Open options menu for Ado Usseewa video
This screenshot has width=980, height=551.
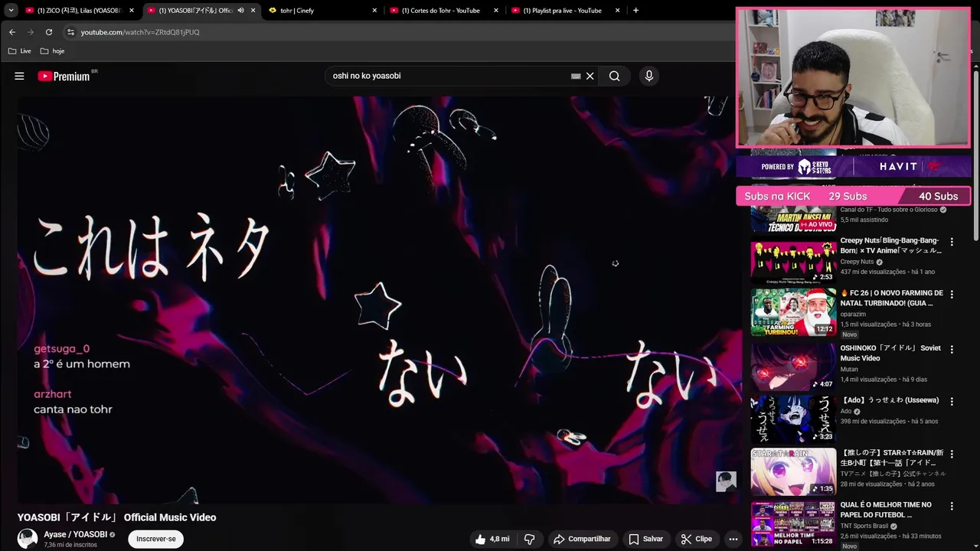952,401
